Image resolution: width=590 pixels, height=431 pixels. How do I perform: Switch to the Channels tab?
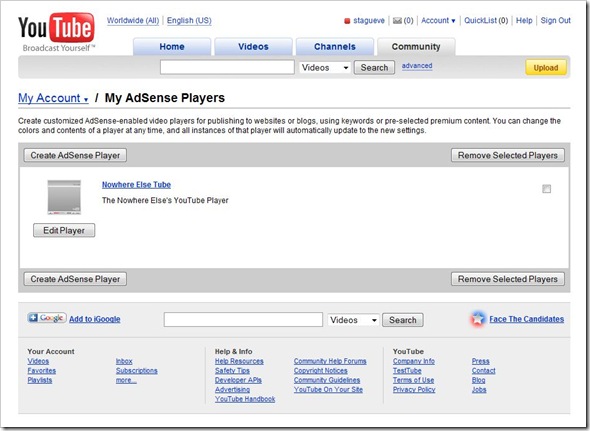pyautogui.click(x=335, y=47)
